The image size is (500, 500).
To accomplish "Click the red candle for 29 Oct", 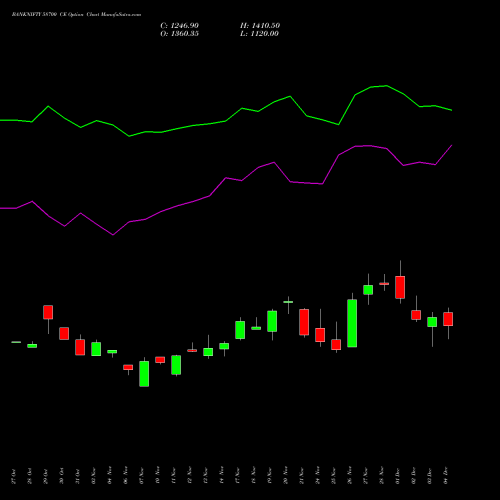I will (x=48, y=312).
